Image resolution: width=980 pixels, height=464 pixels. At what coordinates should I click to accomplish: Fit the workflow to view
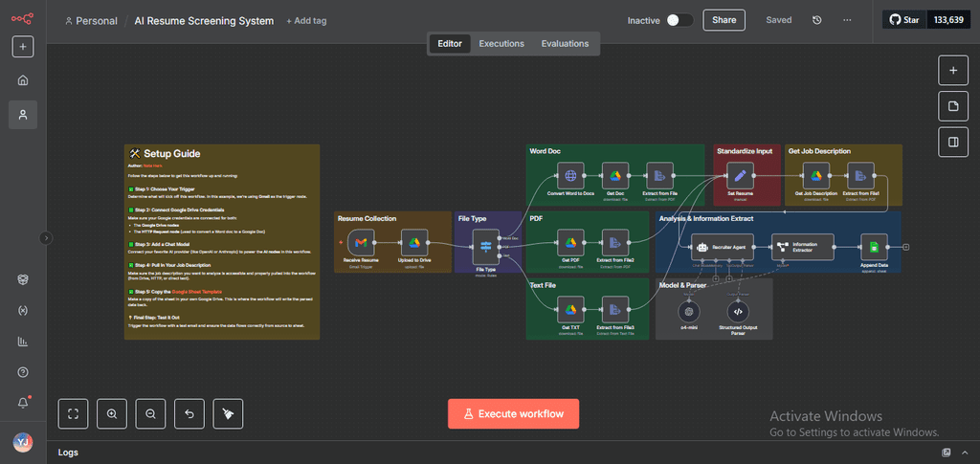coord(73,413)
